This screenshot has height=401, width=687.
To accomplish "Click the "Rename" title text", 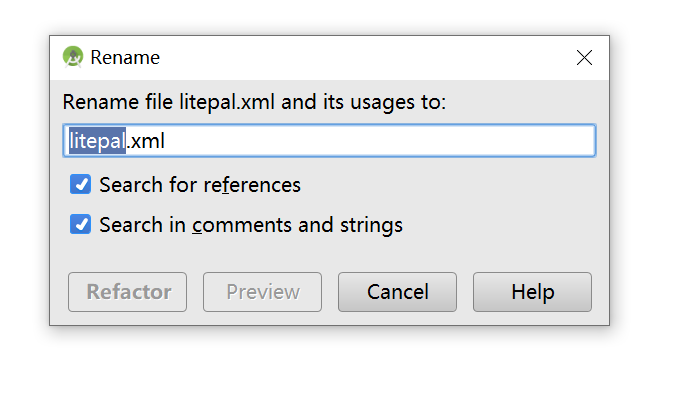I will [124, 58].
